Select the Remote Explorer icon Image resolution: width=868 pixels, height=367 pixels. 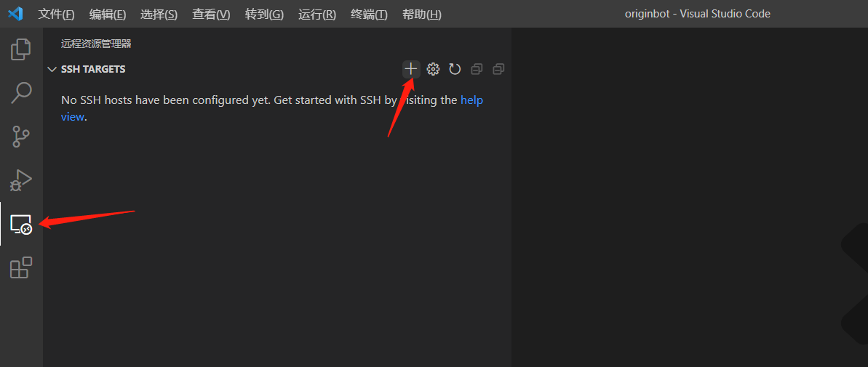coord(21,225)
